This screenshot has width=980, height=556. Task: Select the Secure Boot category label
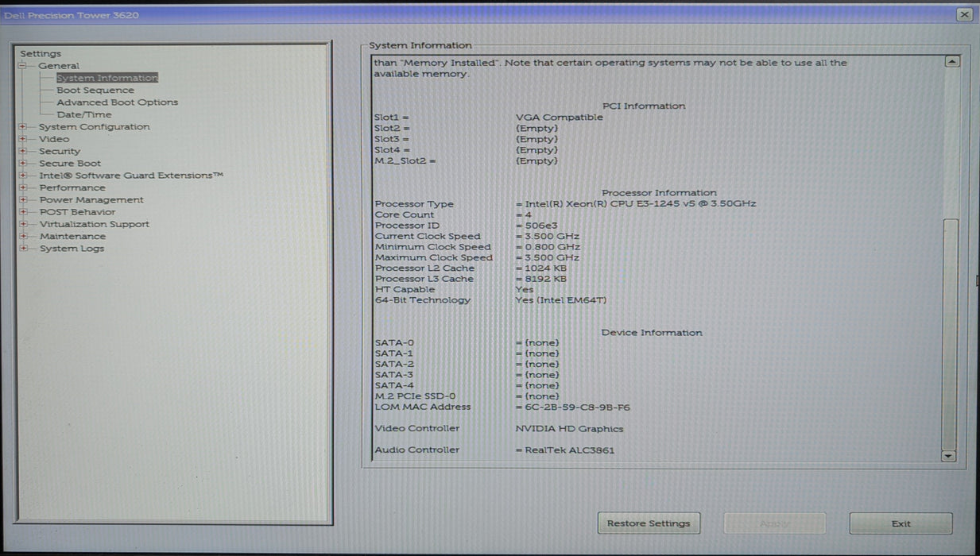click(x=70, y=164)
